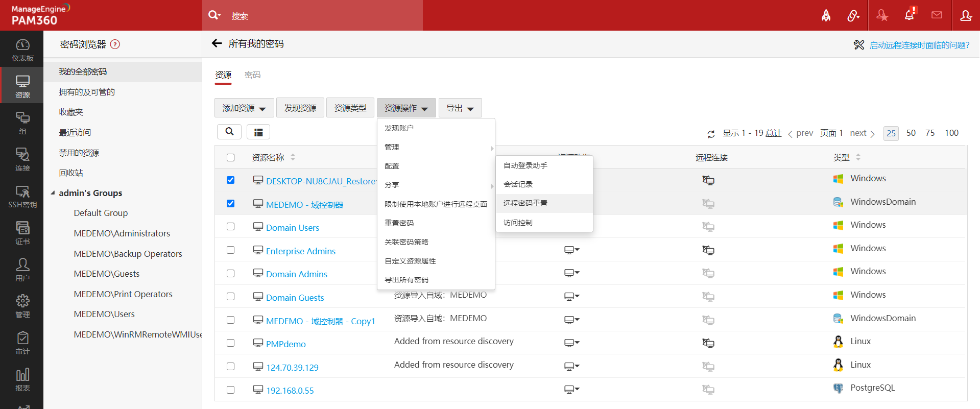Open resource actions dropdown for Enterprise Admins row
The height and width of the screenshot is (409, 980).
pyautogui.click(x=572, y=250)
